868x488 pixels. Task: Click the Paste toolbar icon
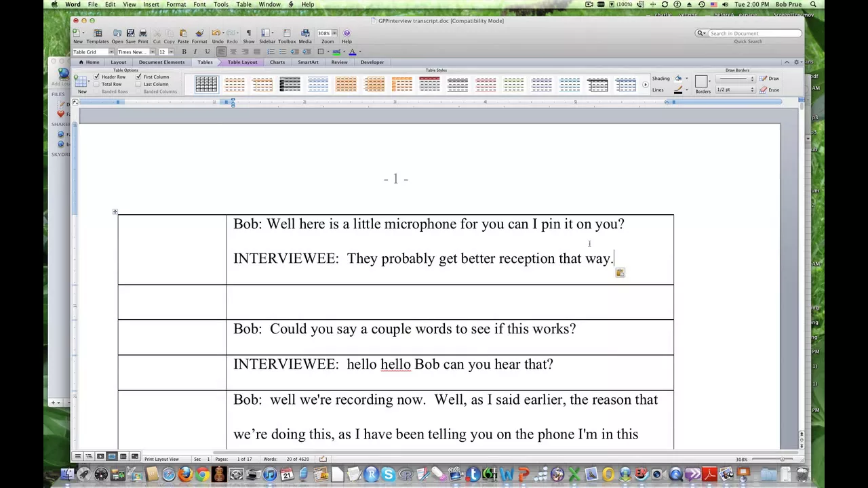click(x=183, y=33)
